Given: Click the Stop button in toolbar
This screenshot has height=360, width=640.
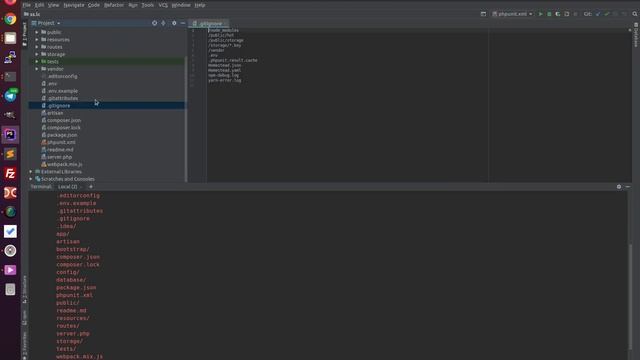Looking at the screenshot, I should click(576, 14).
